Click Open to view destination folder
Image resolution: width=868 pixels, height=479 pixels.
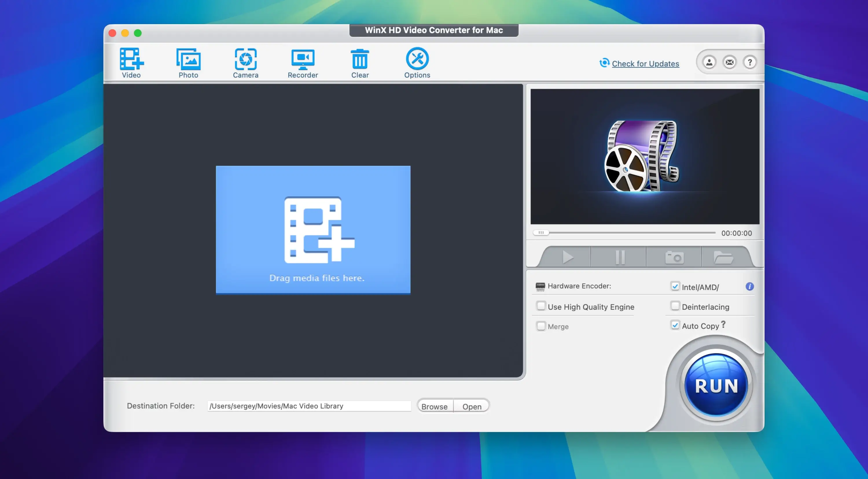472,406
